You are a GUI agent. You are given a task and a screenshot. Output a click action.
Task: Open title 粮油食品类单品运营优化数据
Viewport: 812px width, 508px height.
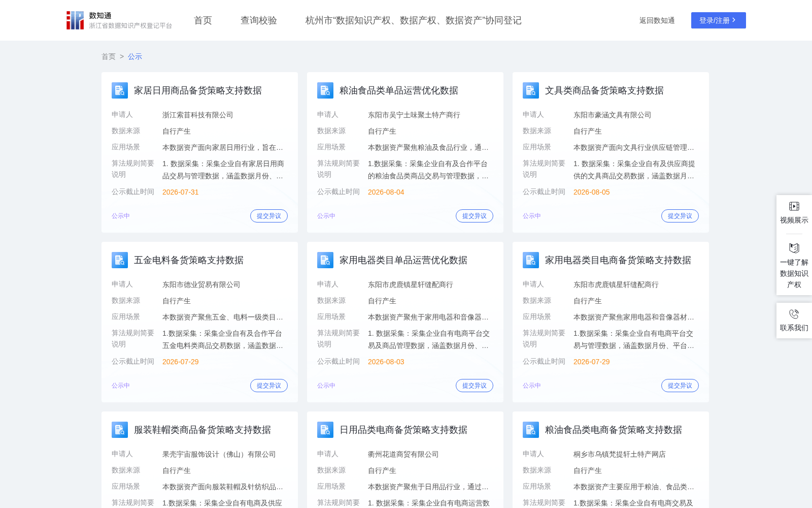(x=399, y=90)
